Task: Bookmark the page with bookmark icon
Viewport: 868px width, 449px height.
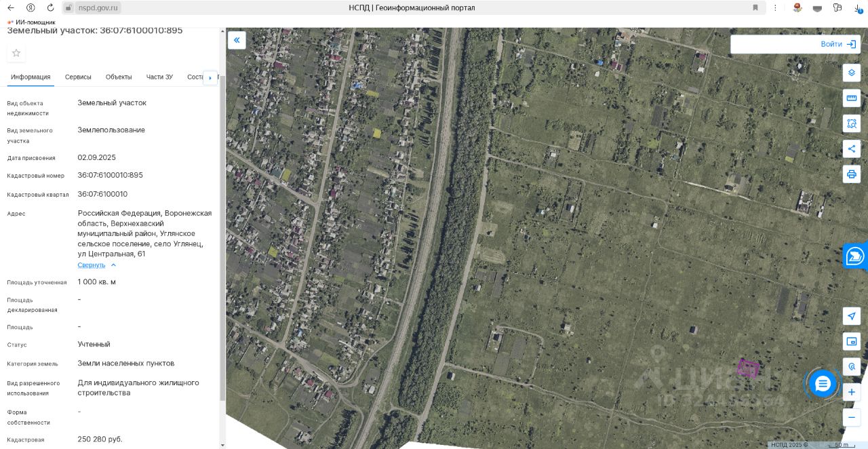Action: click(755, 7)
